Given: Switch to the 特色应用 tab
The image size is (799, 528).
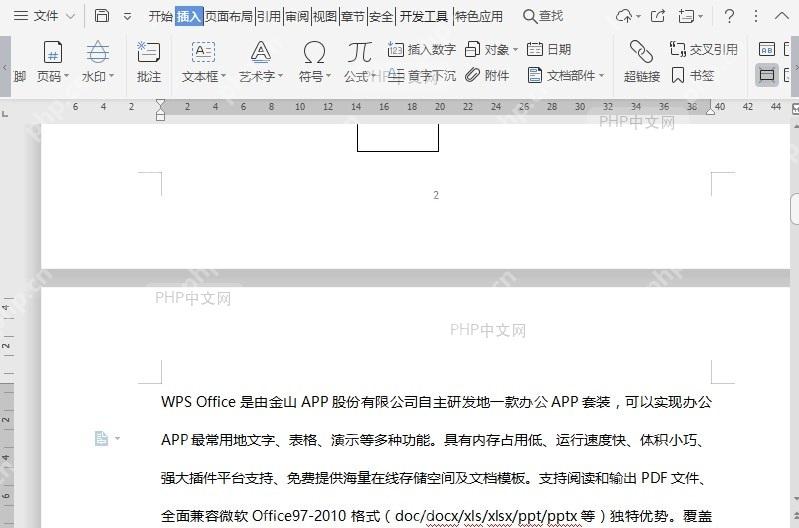Looking at the screenshot, I should [x=478, y=16].
